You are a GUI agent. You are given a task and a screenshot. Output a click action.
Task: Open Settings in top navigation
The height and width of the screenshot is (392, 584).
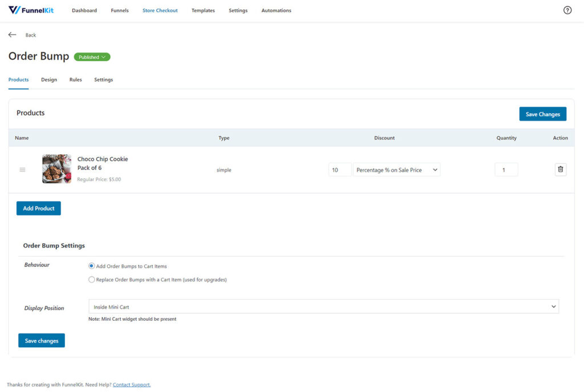click(x=238, y=10)
